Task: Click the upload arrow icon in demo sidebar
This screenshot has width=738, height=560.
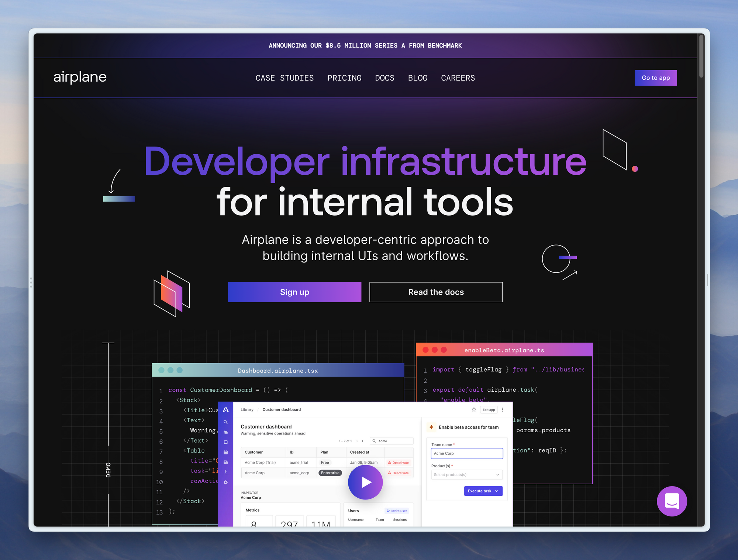Action: (x=226, y=472)
